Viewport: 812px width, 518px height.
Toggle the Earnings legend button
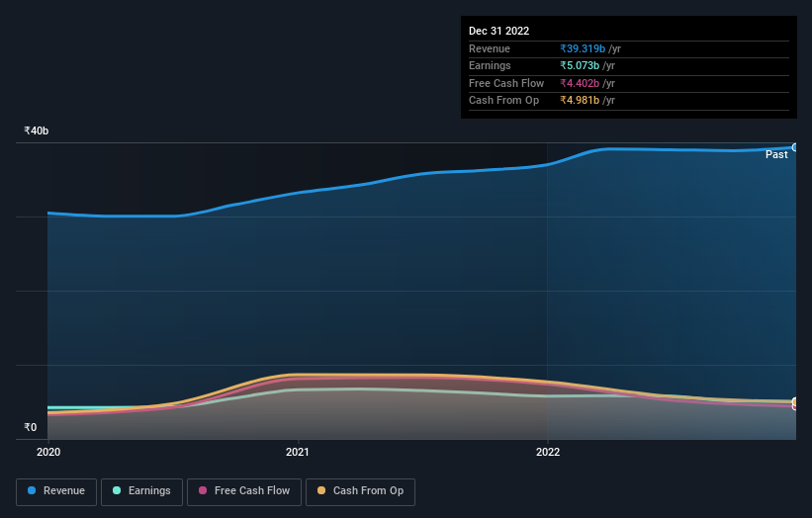(x=141, y=491)
